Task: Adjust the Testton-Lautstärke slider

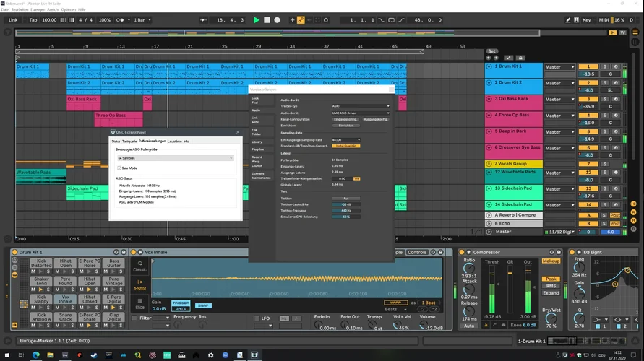Action: 346,204
